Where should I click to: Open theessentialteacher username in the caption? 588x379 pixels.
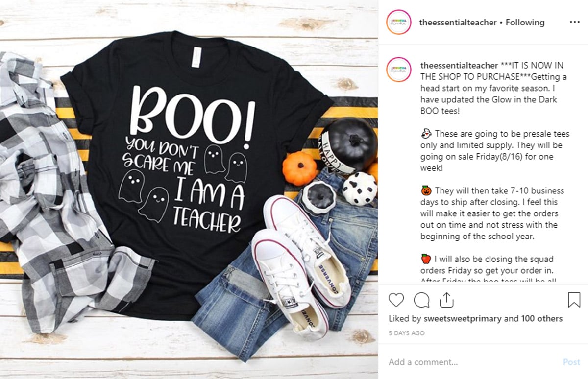click(459, 66)
